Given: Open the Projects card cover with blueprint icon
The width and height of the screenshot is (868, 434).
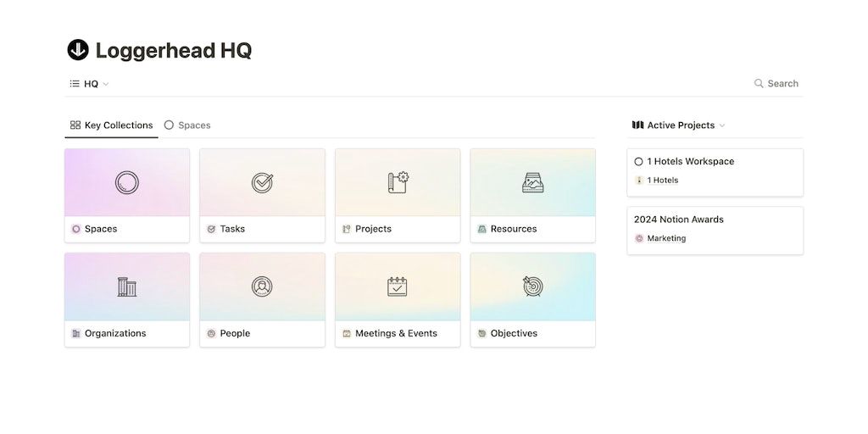Looking at the screenshot, I should click(398, 182).
